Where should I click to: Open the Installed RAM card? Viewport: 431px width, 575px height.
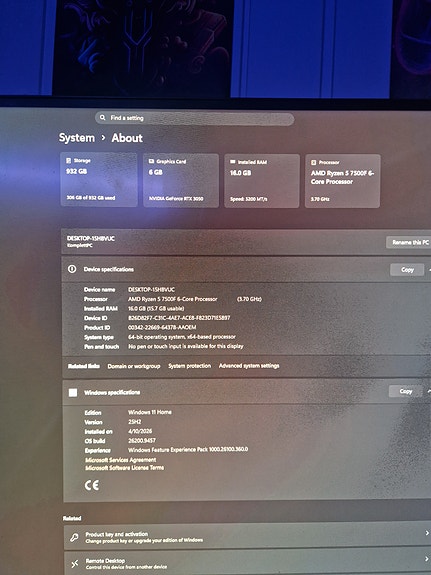pyautogui.click(x=262, y=181)
